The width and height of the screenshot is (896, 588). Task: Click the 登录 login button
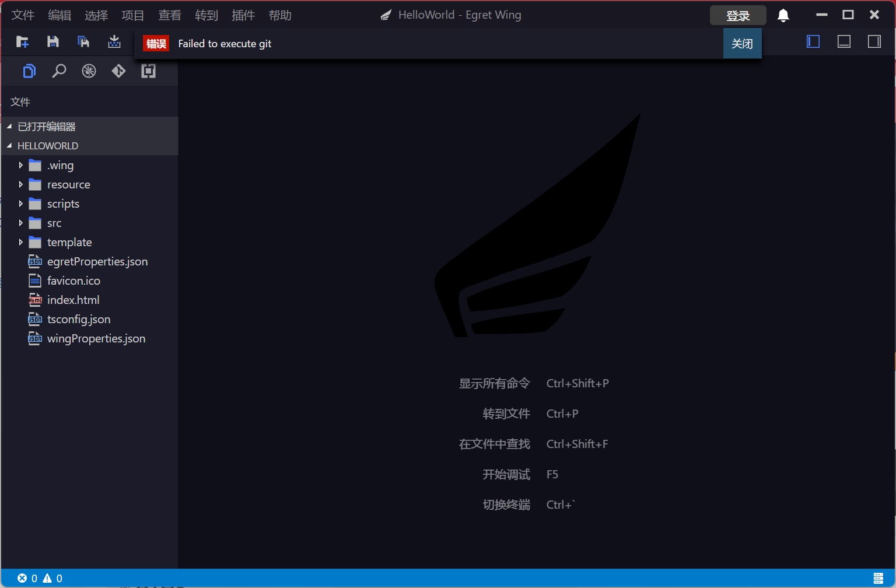click(x=738, y=16)
